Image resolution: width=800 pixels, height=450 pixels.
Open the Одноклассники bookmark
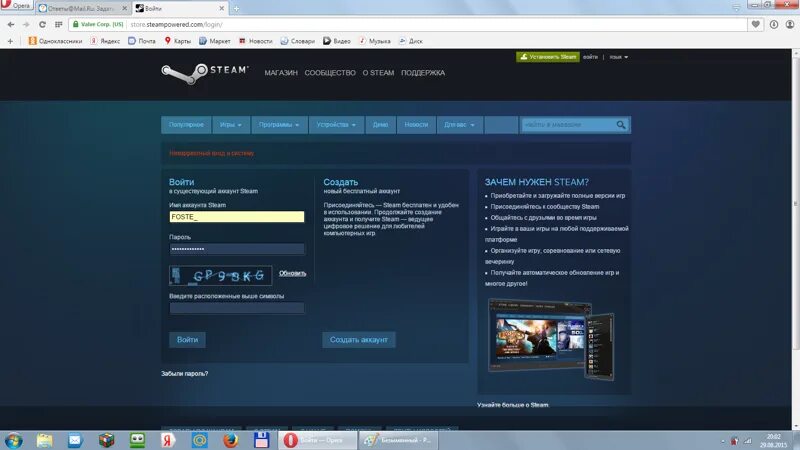[x=55, y=41]
